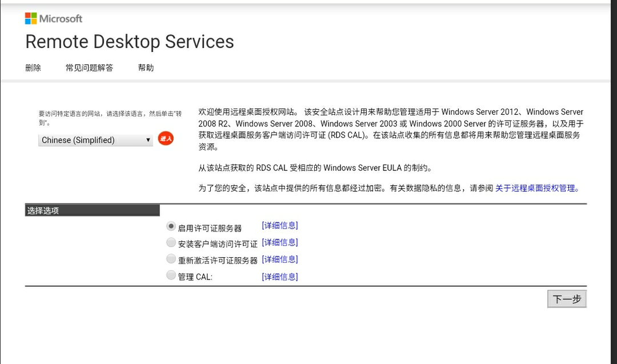Select 安装客户端访问许可证 radio option

coord(171,242)
